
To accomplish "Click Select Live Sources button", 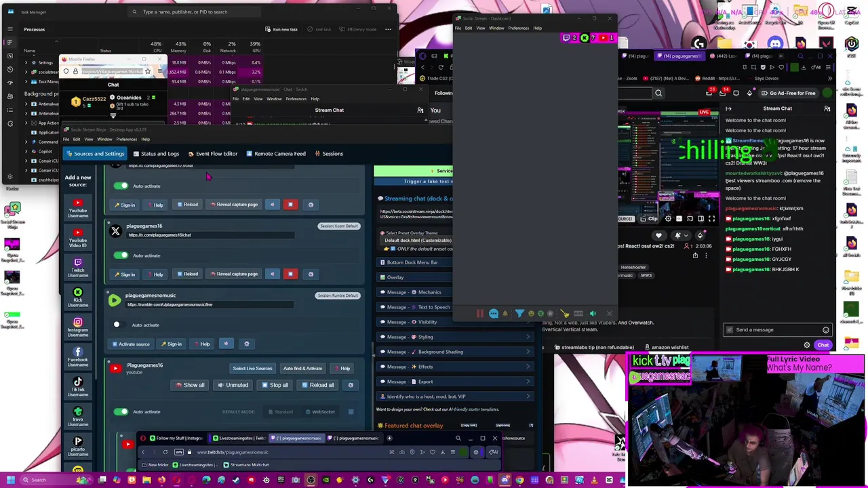I will 252,369.
